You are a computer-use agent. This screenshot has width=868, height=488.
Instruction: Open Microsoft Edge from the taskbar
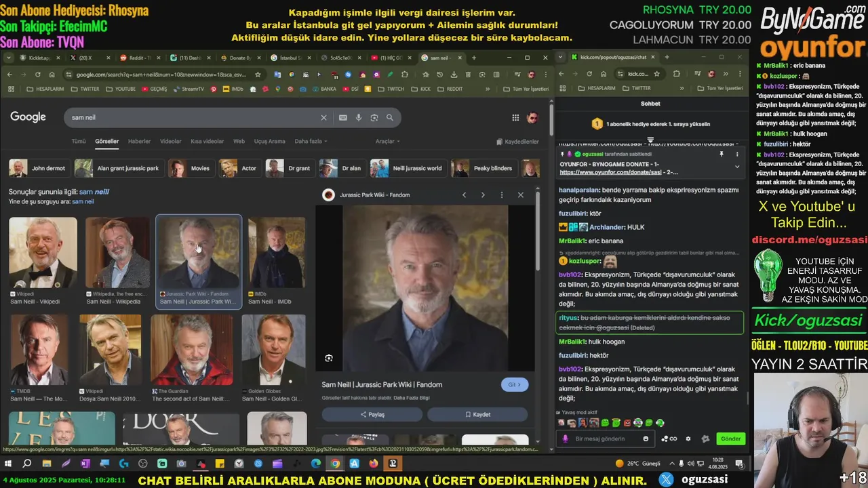coord(316,464)
